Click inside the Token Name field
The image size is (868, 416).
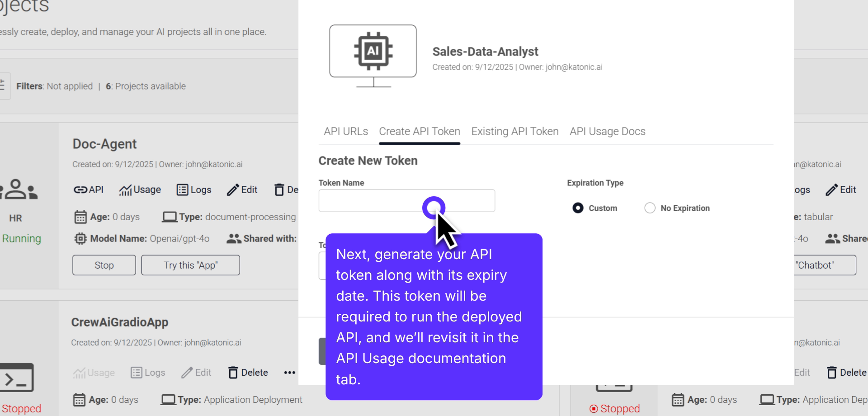click(x=389, y=201)
